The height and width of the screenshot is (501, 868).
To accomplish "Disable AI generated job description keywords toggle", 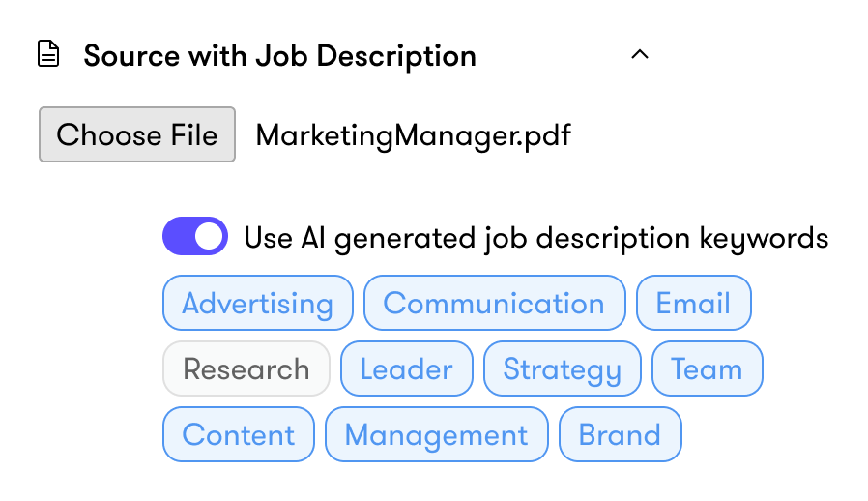I will (x=195, y=236).
